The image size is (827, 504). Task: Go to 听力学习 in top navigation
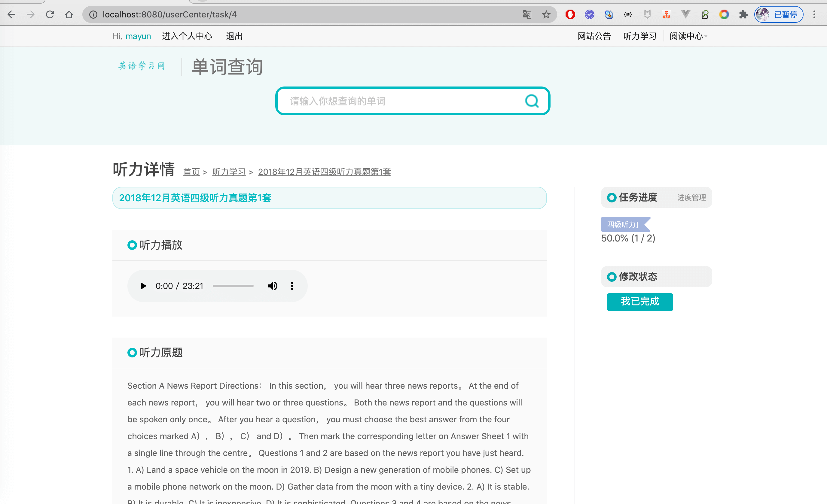coord(639,36)
